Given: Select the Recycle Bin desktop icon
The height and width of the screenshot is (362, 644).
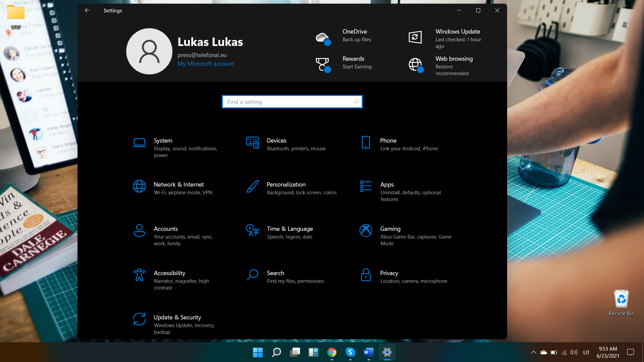Looking at the screenshot, I should 621,303.
